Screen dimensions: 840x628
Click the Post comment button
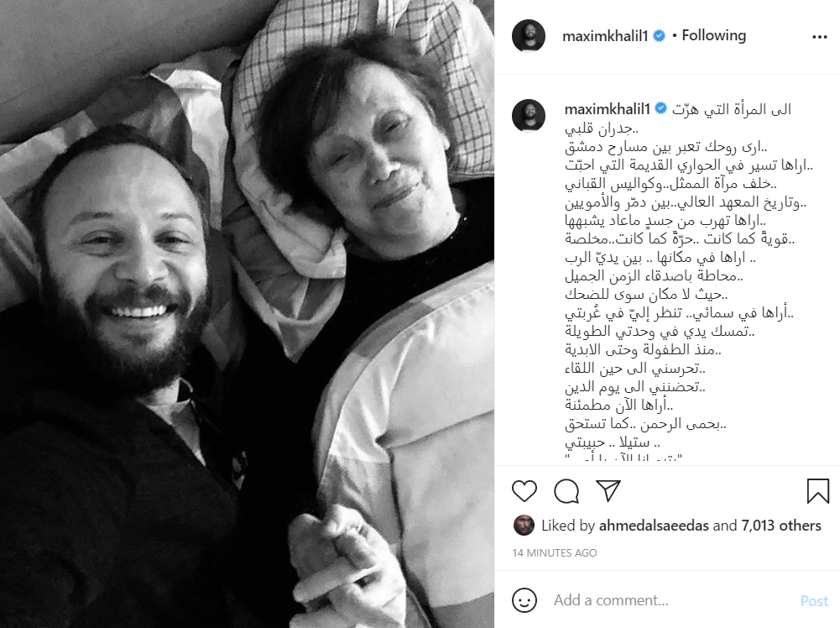(814, 600)
